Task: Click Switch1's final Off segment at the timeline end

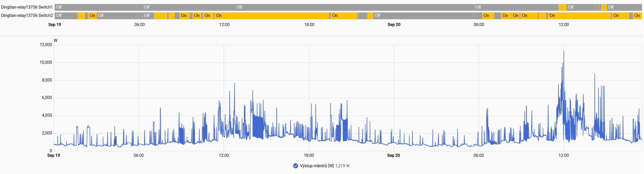Action: [624, 7]
